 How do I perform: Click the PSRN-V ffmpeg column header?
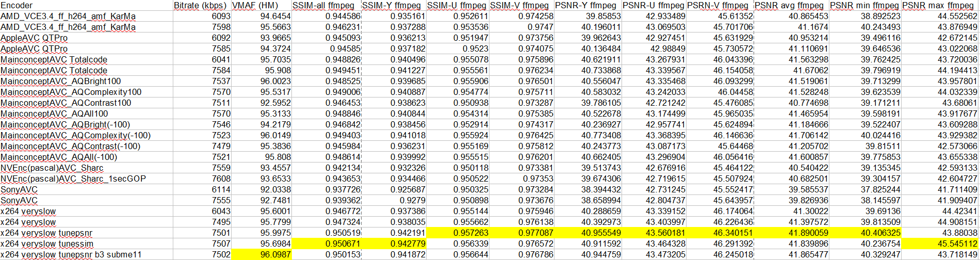tap(721, 5)
